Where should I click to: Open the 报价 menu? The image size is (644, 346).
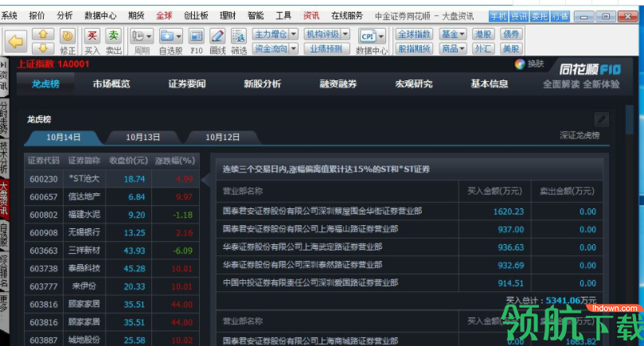pyautogui.click(x=37, y=16)
